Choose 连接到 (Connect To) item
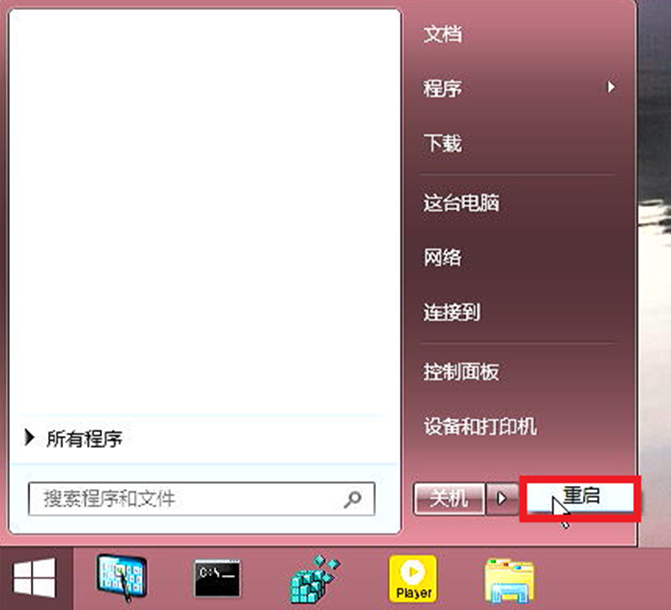The width and height of the screenshot is (671, 610). pos(452,312)
